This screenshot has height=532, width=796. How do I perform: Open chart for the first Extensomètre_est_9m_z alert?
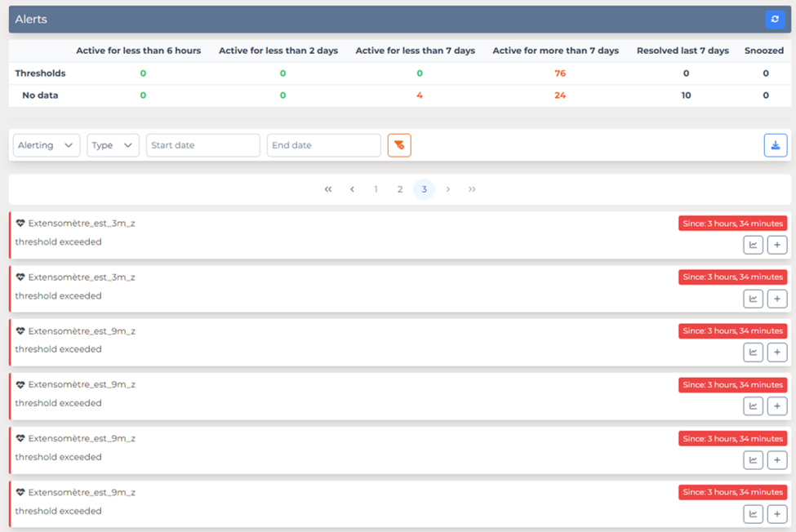pyautogui.click(x=753, y=352)
